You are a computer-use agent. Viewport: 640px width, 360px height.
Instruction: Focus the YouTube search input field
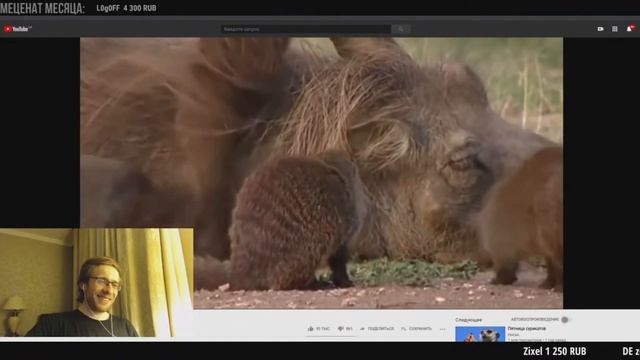pos(306,29)
